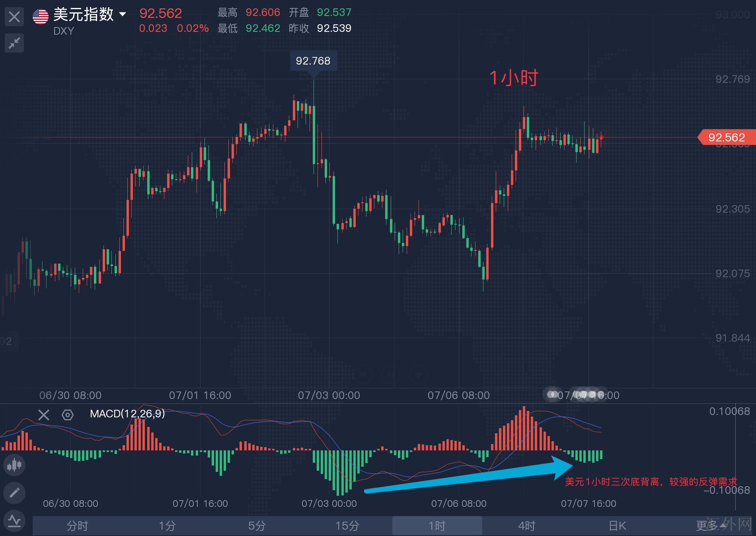Click the 92.305 price axis label

pyautogui.click(x=733, y=209)
